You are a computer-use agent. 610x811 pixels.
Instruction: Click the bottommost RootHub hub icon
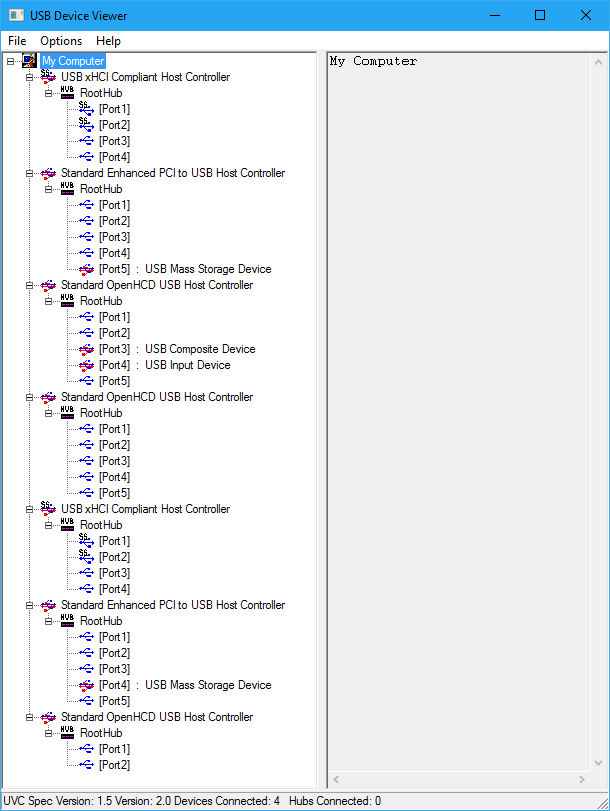(x=67, y=733)
